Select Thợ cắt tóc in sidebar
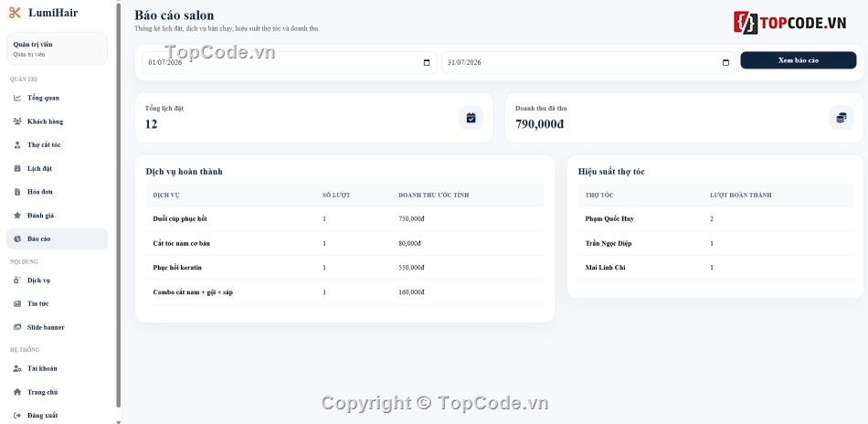The width and height of the screenshot is (868, 424). pyautogui.click(x=57, y=145)
